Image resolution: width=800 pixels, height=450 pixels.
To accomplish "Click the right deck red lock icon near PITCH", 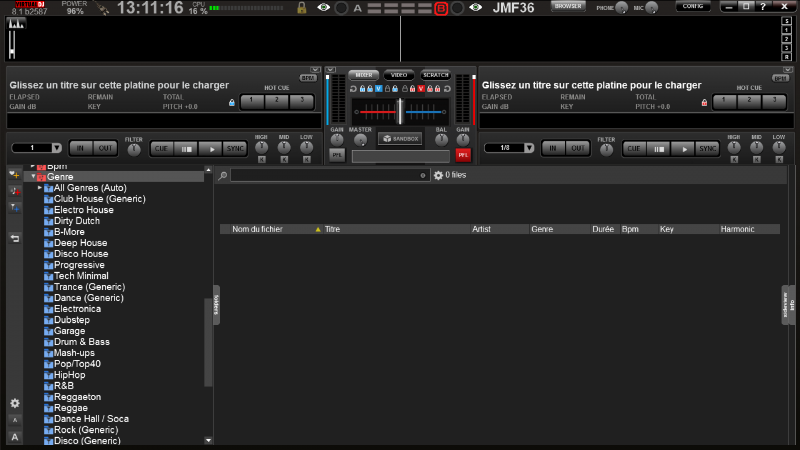I will [x=704, y=103].
